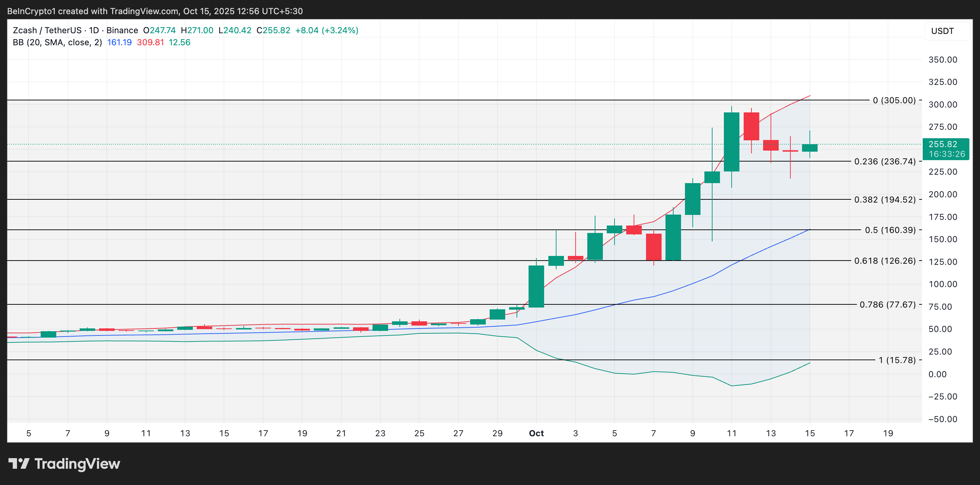Screen dimensions: 980x485
Task: Click the USDT currency button
Action: (x=943, y=31)
